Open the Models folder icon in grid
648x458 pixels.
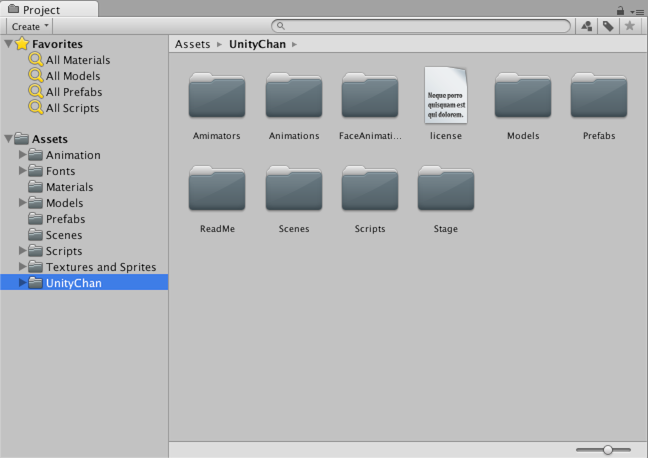(523, 95)
